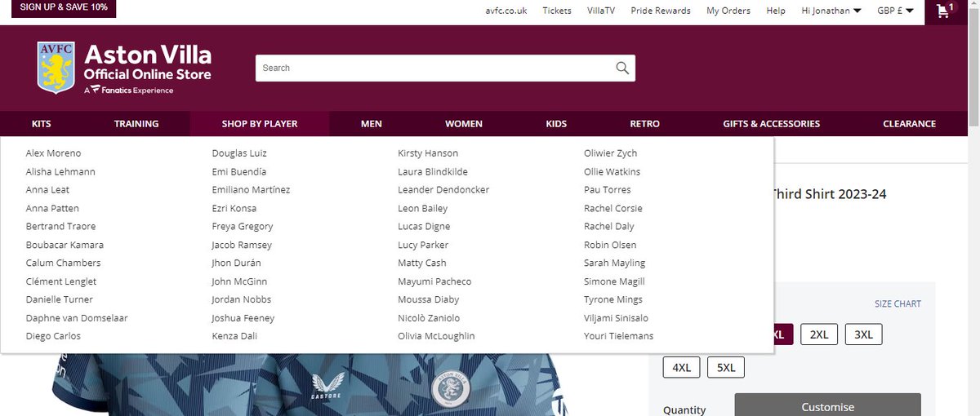This screenshot has width=980, height=416.
Task: Open the SIZE CHART link
Action: point(898,304)
